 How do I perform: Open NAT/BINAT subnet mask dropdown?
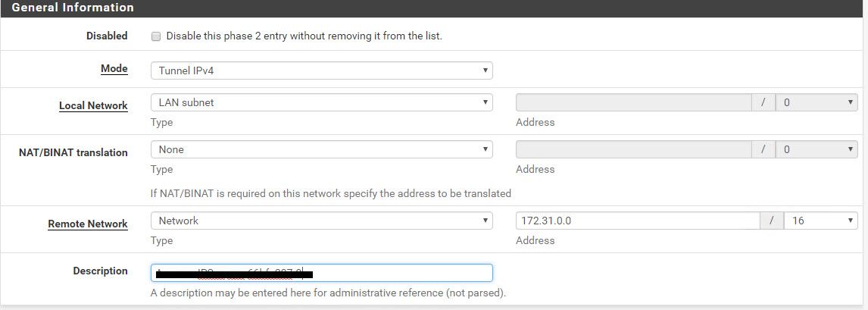[817, 149]
